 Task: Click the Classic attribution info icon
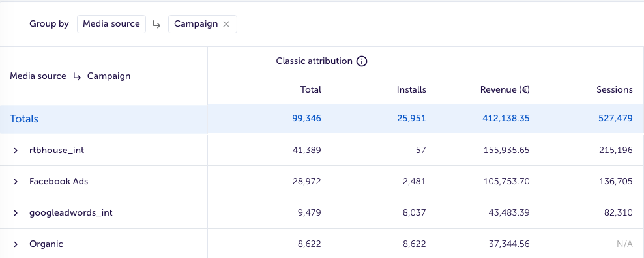point(361,61)
